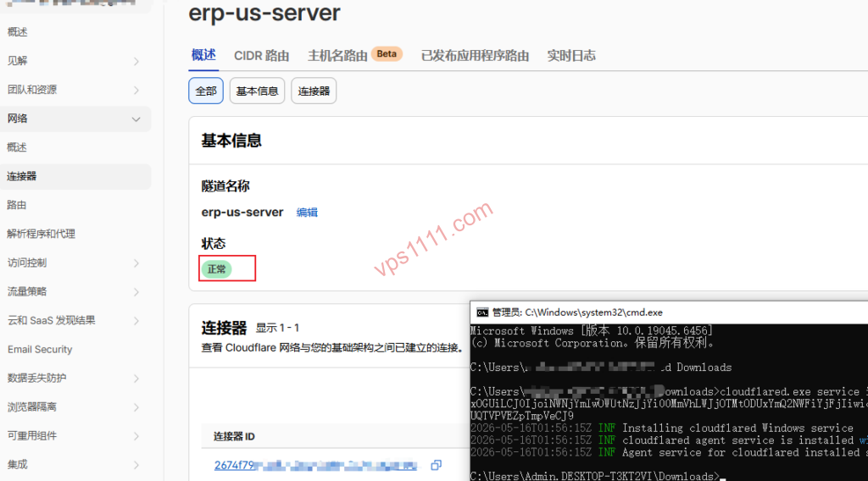
Task: Click the cmd.exe window title bar
Action: coord(669,312)
